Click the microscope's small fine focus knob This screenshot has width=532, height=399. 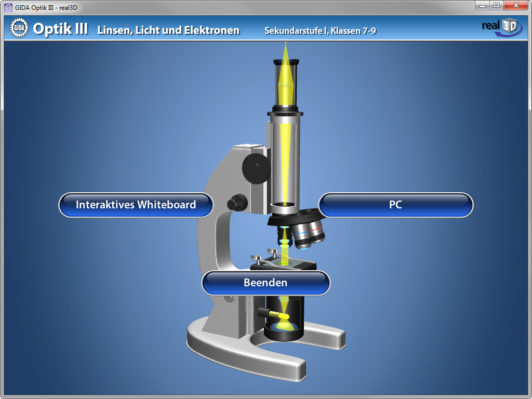click(x=237, y=202)
